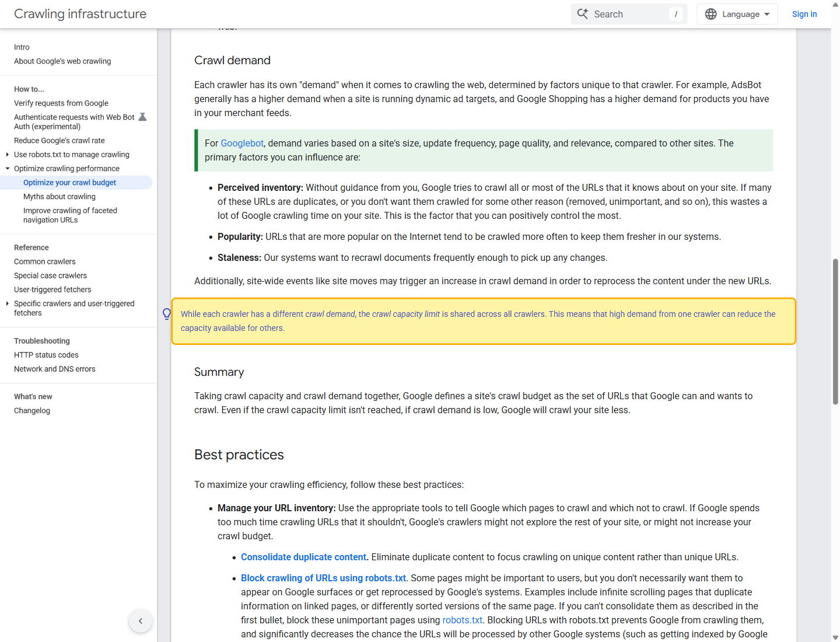The height and width of the screenshot is (642, 840).
Task: Open Common crawlers reference
Action: pos(45,261)
